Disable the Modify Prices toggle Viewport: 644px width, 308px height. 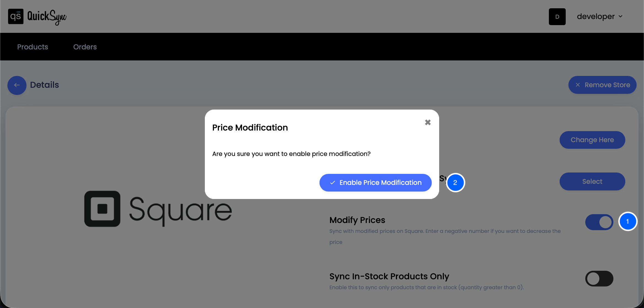pos(599,222)
